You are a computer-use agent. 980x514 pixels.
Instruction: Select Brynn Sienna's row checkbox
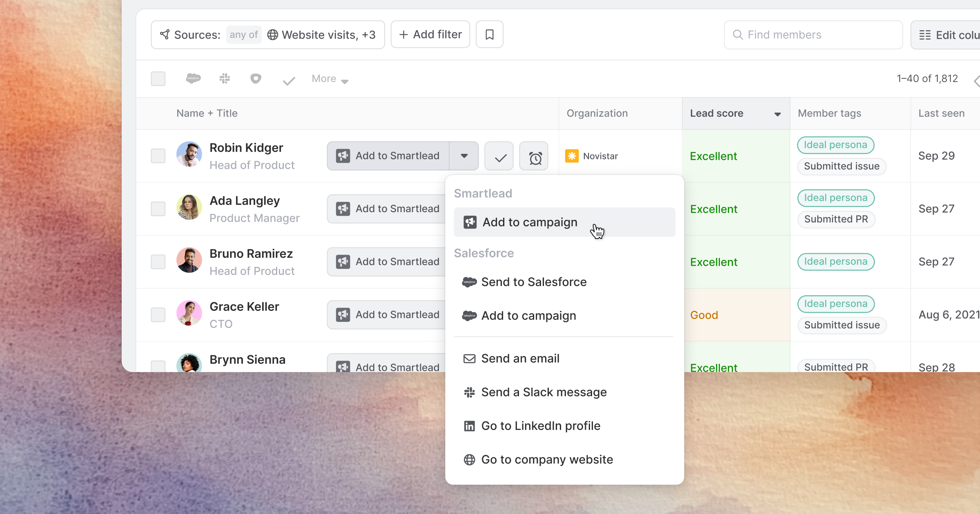point(158,366)
